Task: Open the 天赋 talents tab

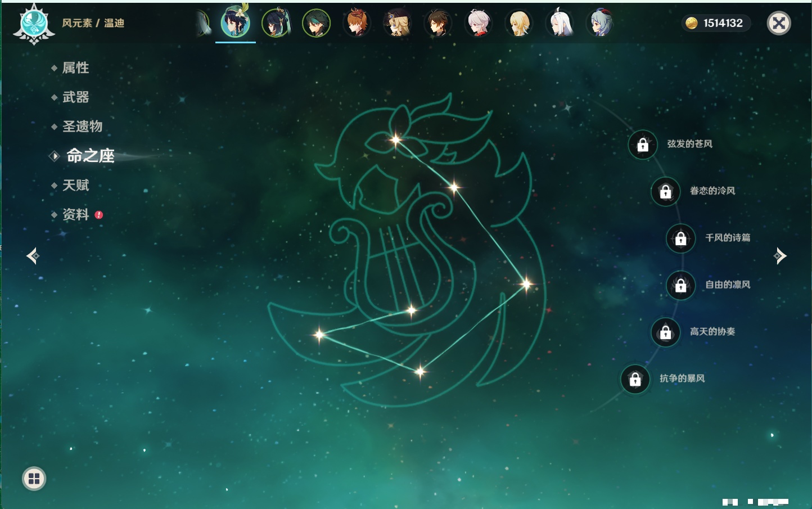Action: [x=75, y=185]
